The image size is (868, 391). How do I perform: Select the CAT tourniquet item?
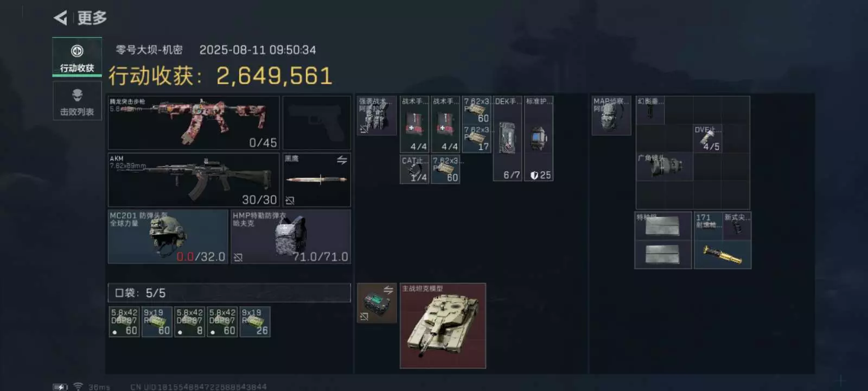[414, 169]
